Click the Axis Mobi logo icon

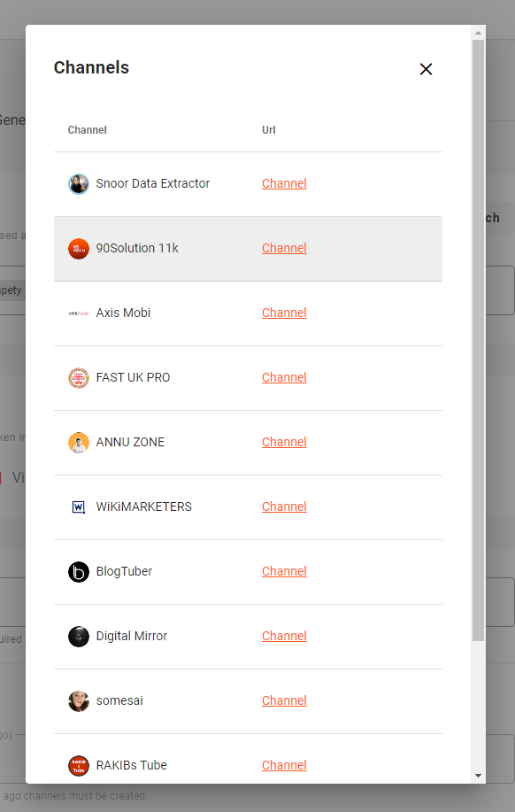point(79,313)
